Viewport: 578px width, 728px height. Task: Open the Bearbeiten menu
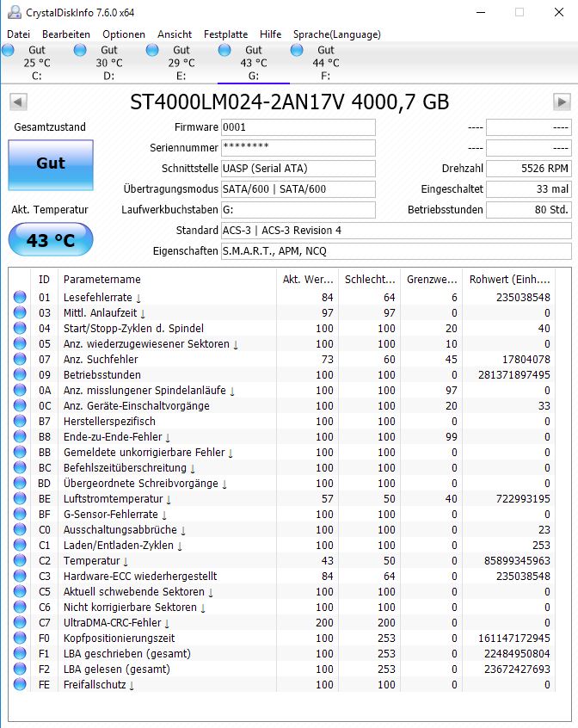pos(66,34)
